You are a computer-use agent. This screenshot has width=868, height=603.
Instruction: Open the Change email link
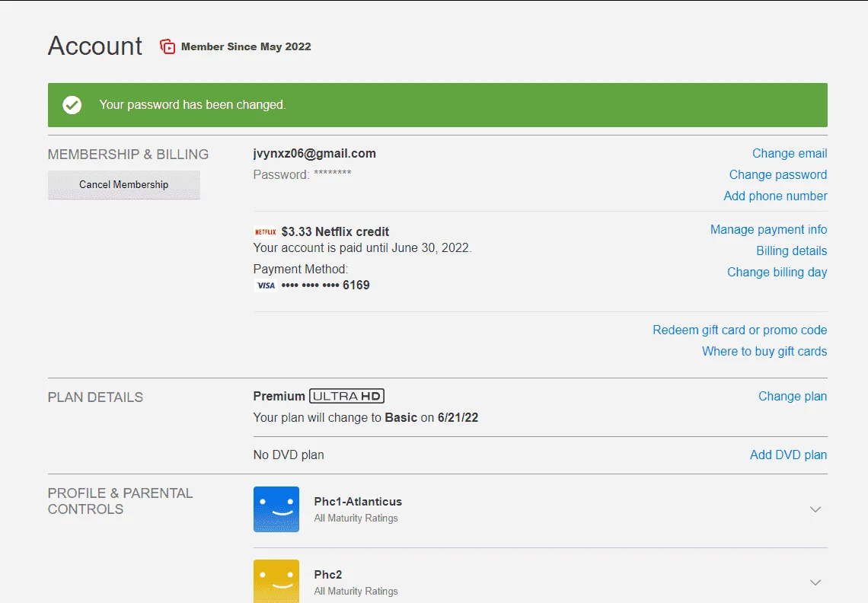(790, 153)
